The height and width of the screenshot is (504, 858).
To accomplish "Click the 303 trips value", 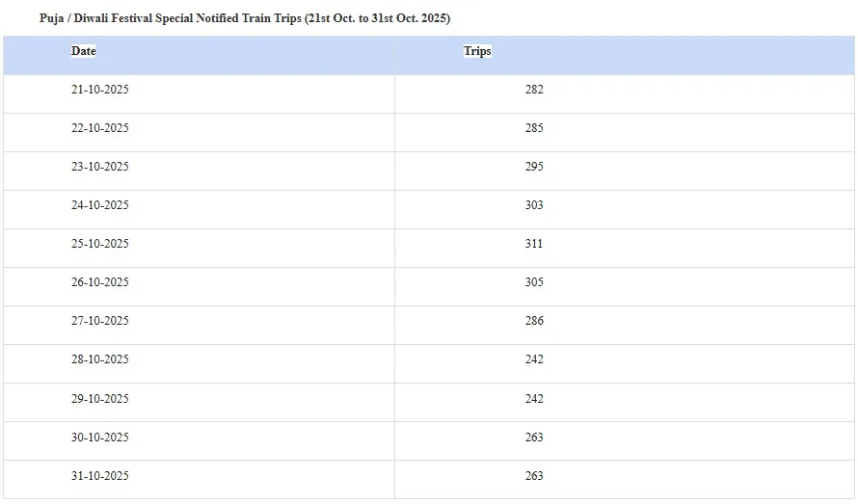I will pyautogui.click(x=534, y=205).
